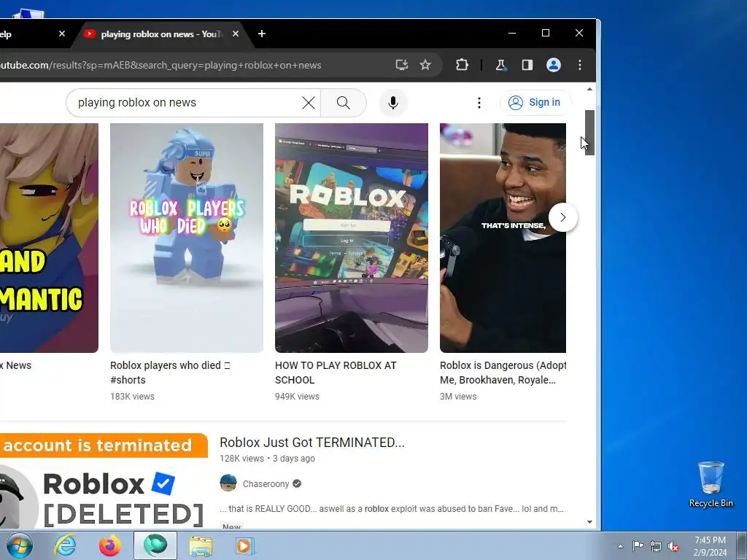Open Chrome Labs flask icon
Screen dimensions: 747x560
pyautogui.click(x=500, y=65)
